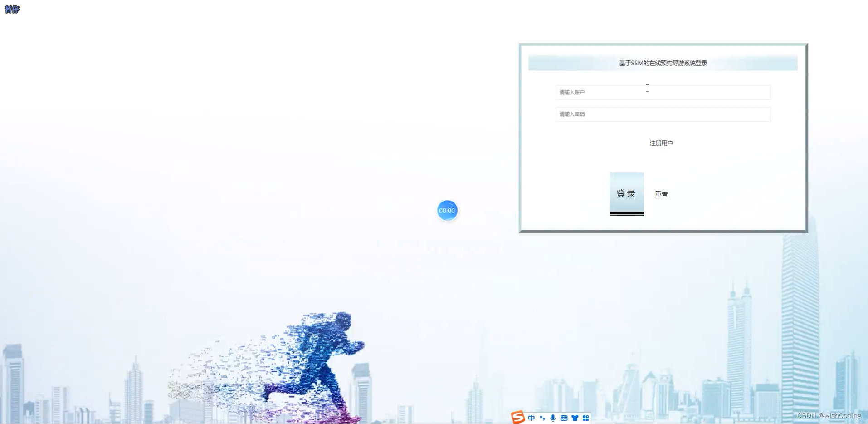Open the 注册用户 registration link
This screenshot has height=424, width=868.
661,143
